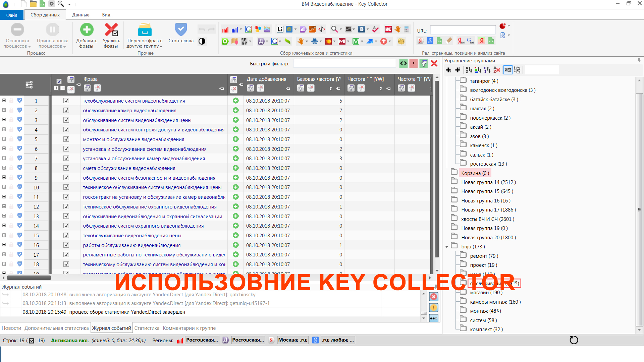
Task: Click the red Yandex Wordstat bars icon
Action: coord(225,29)
